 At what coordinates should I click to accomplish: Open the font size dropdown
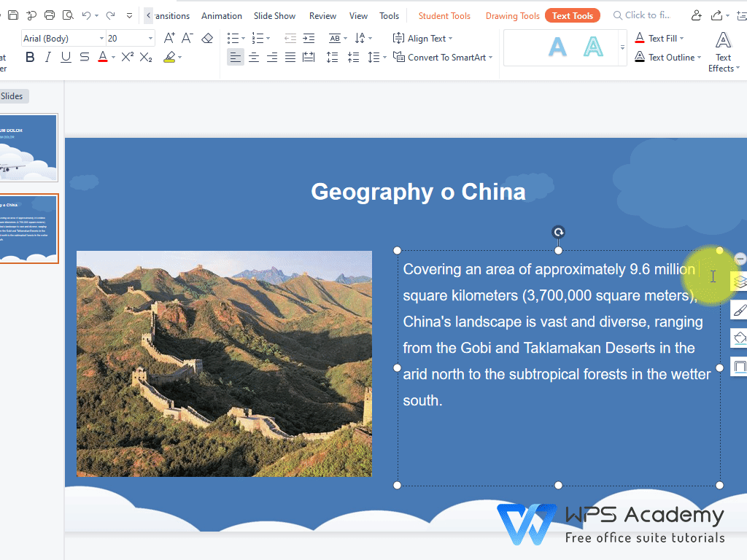click(150, 38)
